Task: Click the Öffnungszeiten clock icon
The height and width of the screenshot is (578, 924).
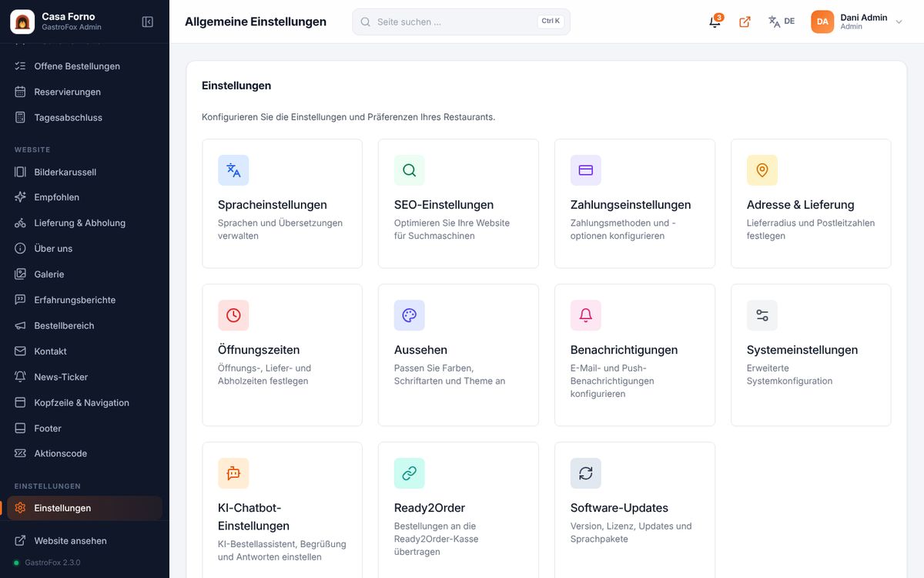Action: [233, 315]
